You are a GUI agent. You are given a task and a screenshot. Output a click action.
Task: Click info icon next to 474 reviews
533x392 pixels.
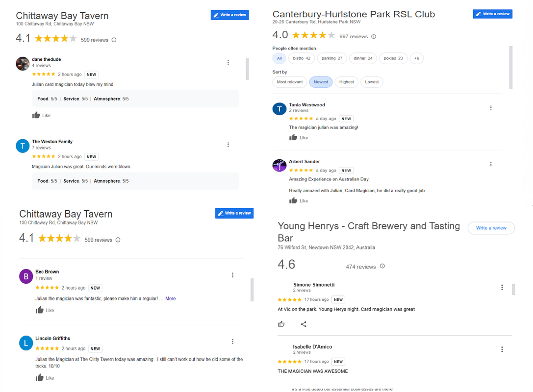[x=382, y=266]
